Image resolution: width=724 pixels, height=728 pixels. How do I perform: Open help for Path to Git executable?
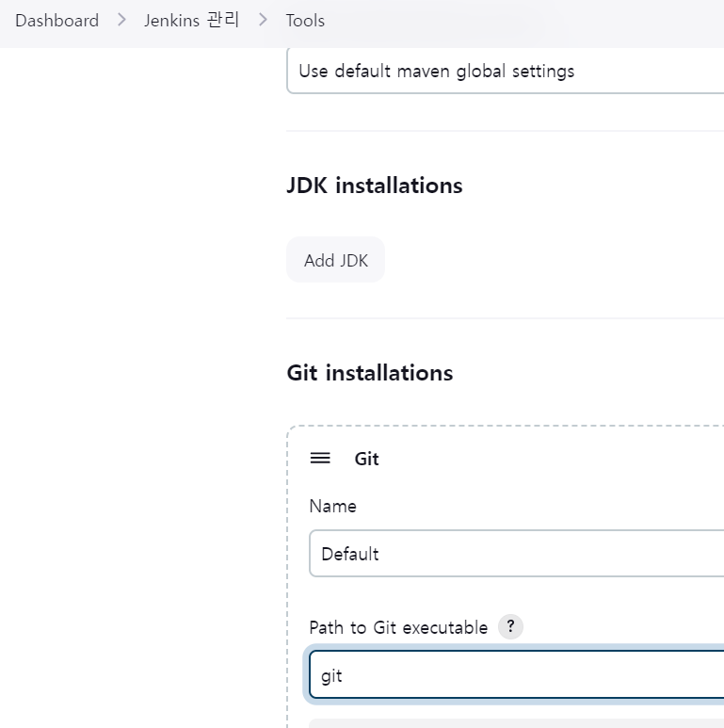coord(510,627)
